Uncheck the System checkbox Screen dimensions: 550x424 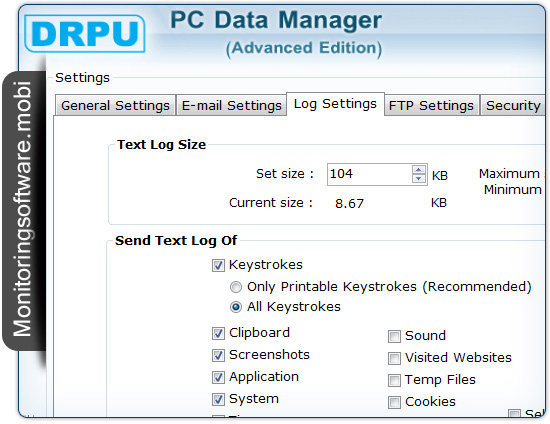click(218, 399)
